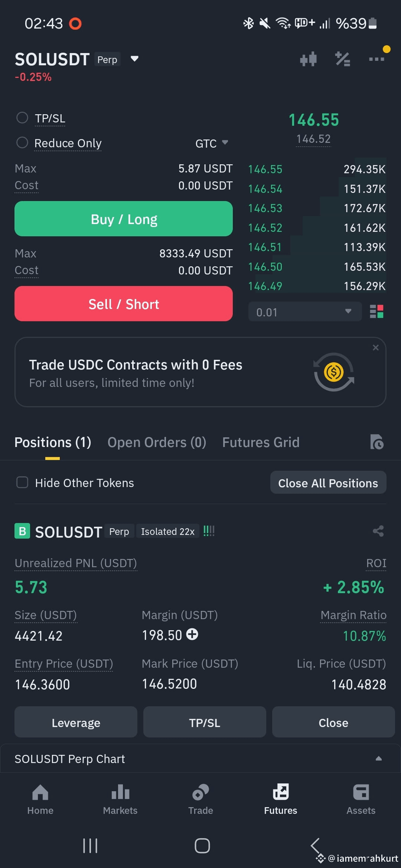
Task: Open the SOLUSDT pair selector arrow
Action: coord(134,59)
